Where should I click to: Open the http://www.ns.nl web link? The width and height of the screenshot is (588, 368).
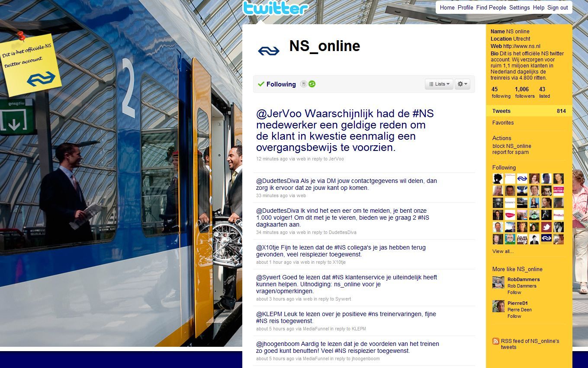pos(522,46)
